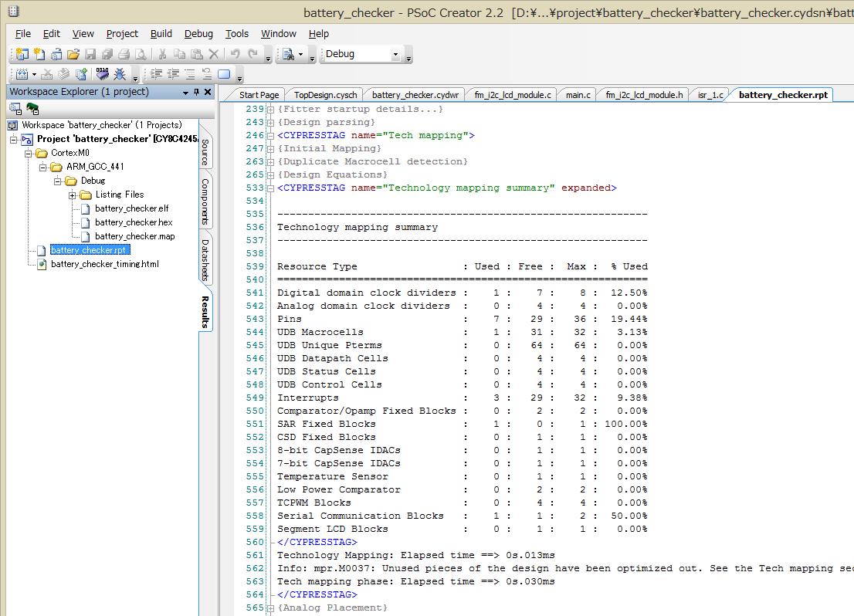Click the Print Preview icon

141,54
